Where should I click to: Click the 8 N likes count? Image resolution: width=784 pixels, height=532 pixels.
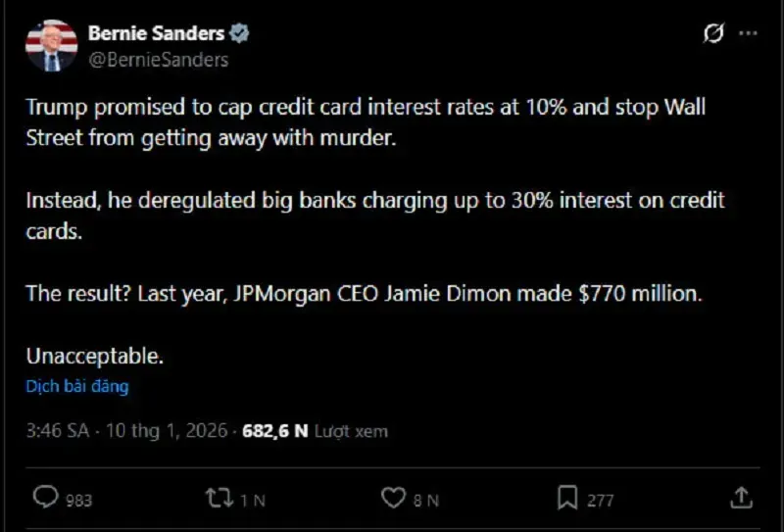[425, 500]
